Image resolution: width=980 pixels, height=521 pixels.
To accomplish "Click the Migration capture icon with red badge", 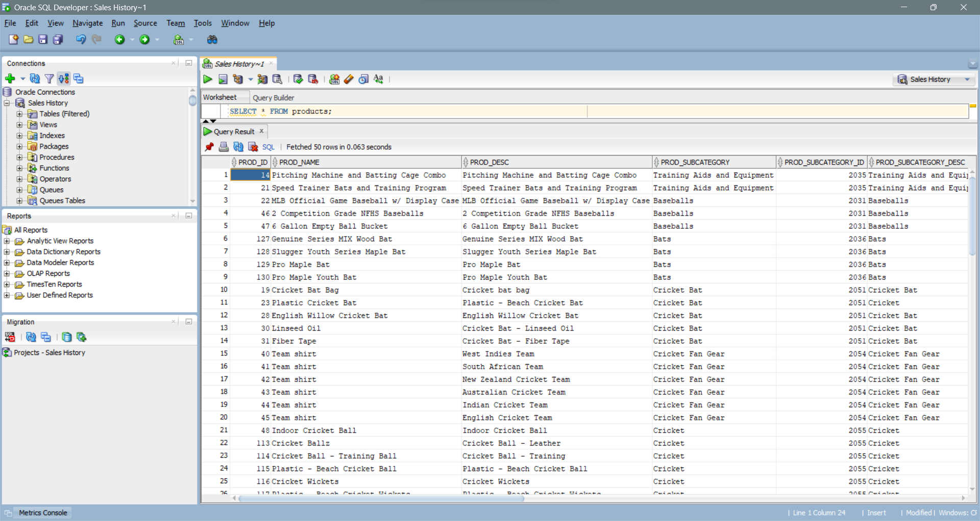I will pos(10,337).
